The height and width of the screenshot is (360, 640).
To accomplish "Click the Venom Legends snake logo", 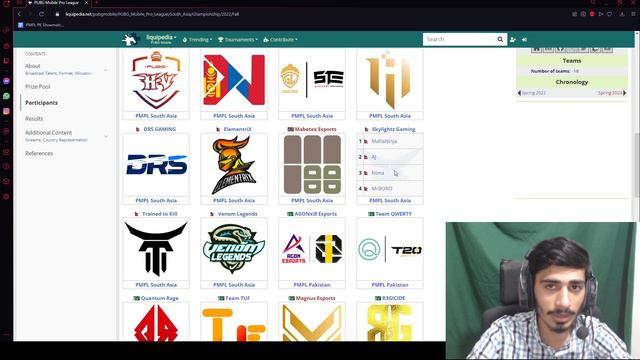I will click(234, 249).
